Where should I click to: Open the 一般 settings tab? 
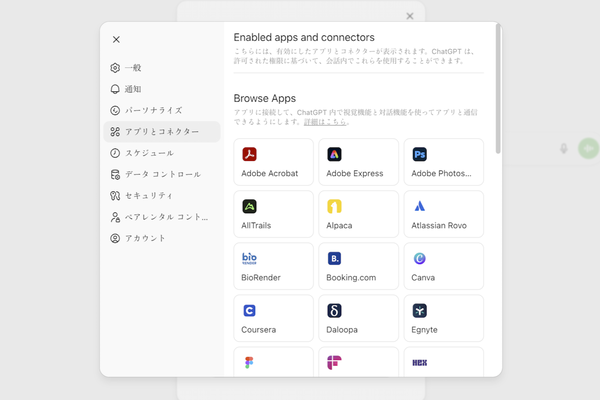(x=162, y=68)
